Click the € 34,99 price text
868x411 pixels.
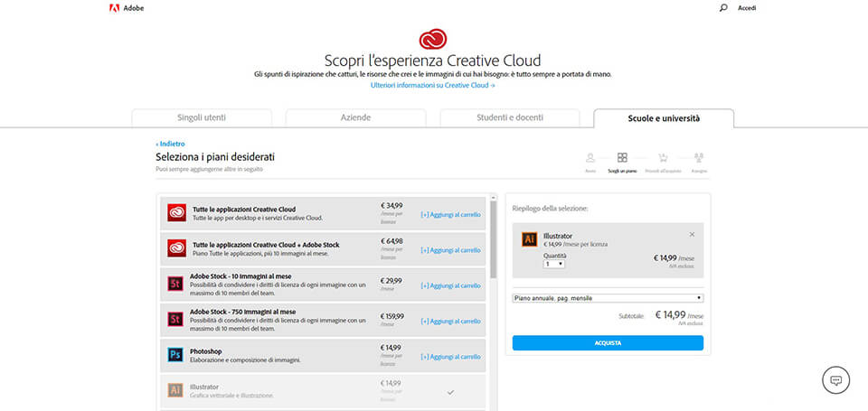(x=392, y=205)
